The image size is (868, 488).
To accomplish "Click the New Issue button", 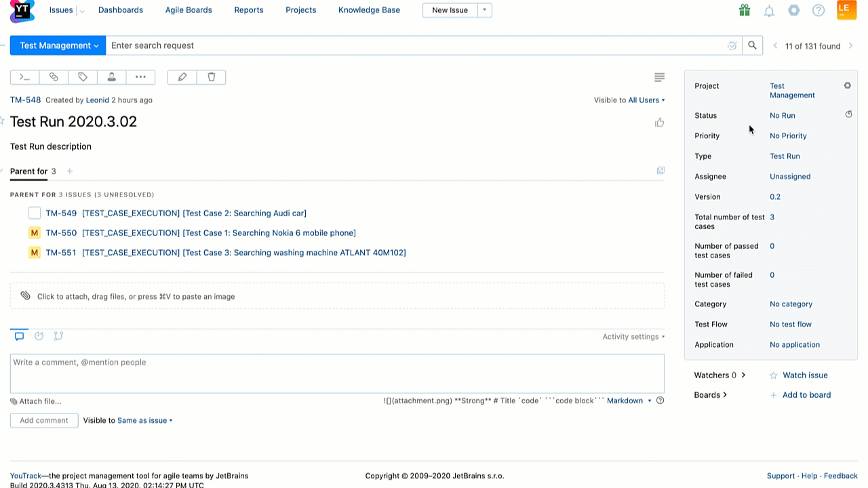I will 450,10.
